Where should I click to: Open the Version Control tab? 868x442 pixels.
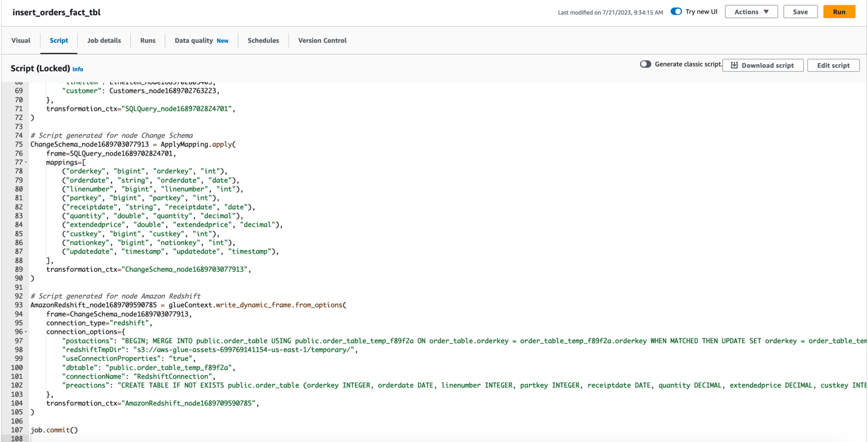pos(322,41)
